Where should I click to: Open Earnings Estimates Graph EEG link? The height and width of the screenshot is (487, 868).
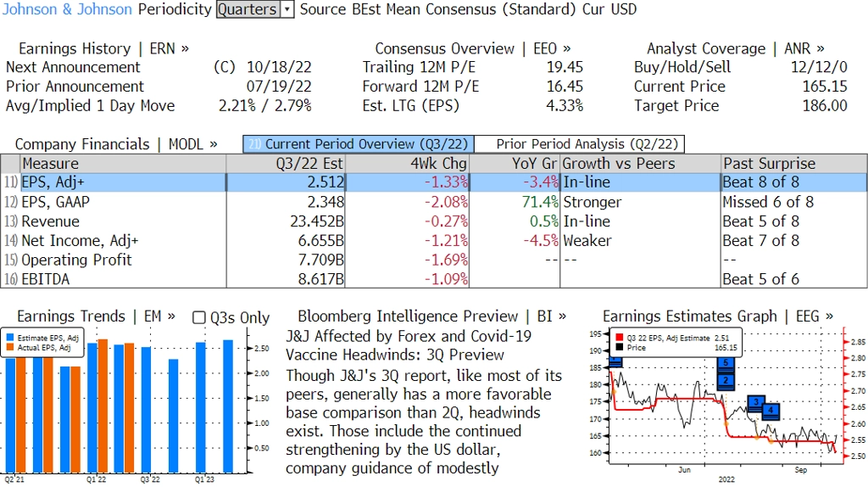(x=717, y=316)
